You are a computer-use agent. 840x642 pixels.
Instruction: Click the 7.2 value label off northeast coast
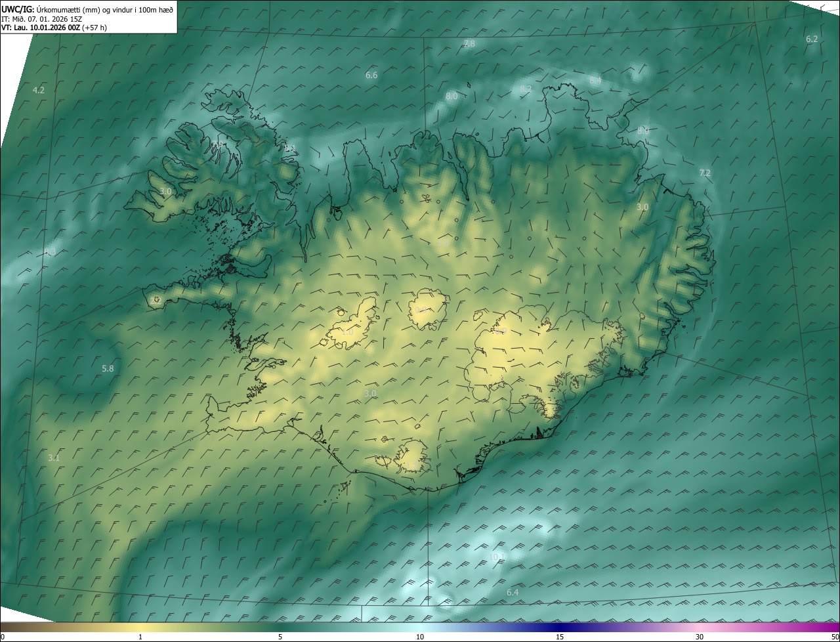click(705, 173)
